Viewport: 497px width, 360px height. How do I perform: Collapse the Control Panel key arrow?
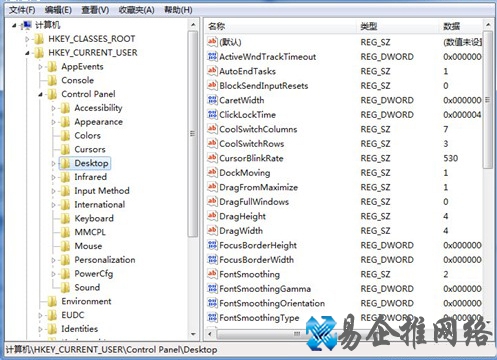coord(40,95)
